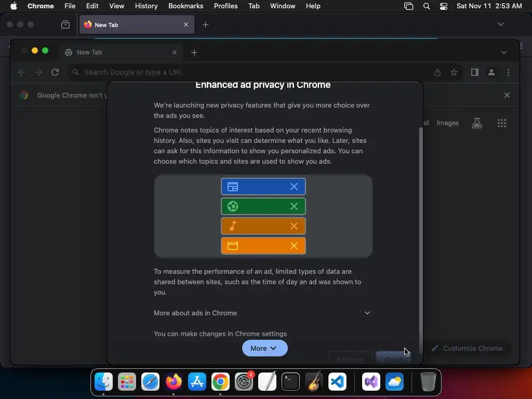The image size is (532, 399).
Task: Open Control Center in menu bar
Action: [444, 6]
